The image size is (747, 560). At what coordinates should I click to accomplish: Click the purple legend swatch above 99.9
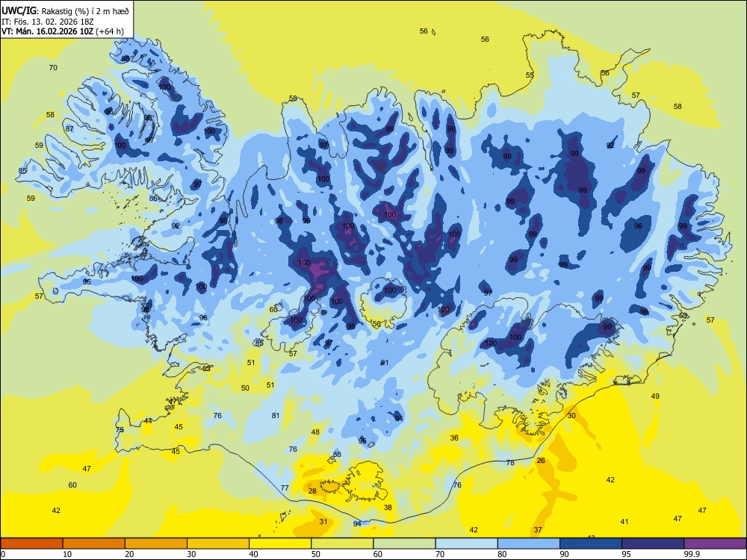coord(715,544)
